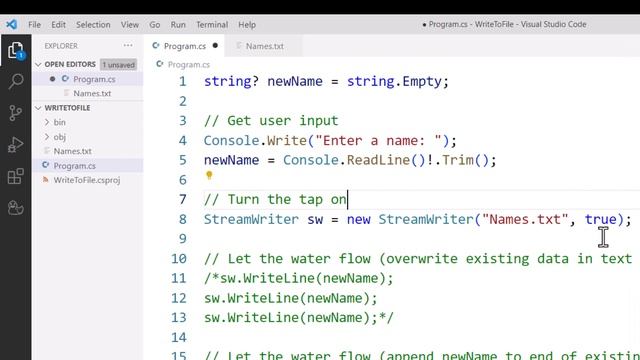Screen dimensions: 640x360
Task: Click the EXPLORER panel title
Action: tap(61, 46)
